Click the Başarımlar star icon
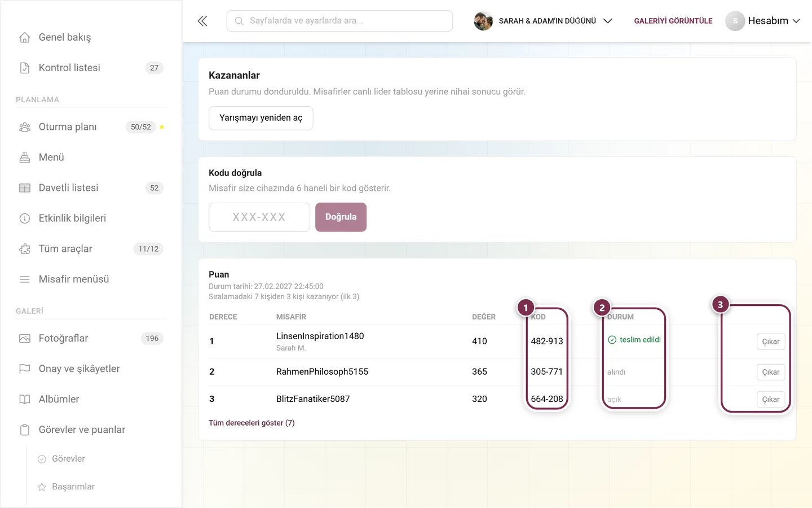The height and width of the screenshot is (508, 812). pos(42,487)
